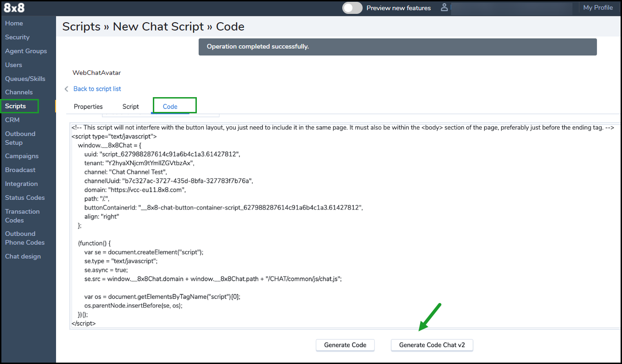This screenshot has height=364, width=622.
Task: Click the 'align: "right"' code line
Action: tap(102, 216)
